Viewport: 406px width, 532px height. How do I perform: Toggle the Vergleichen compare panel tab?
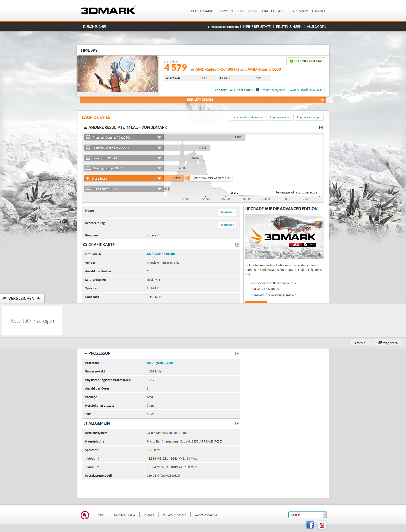(x=22, y=298)
